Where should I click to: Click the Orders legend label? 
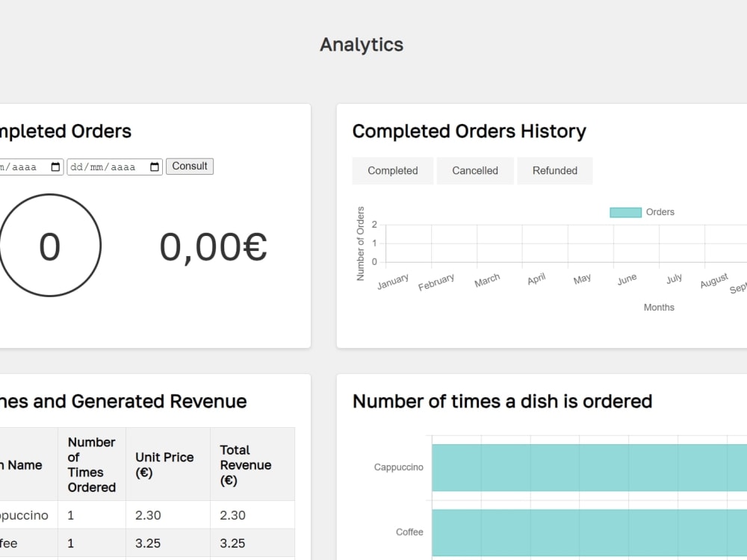click(x=660, y=212)
